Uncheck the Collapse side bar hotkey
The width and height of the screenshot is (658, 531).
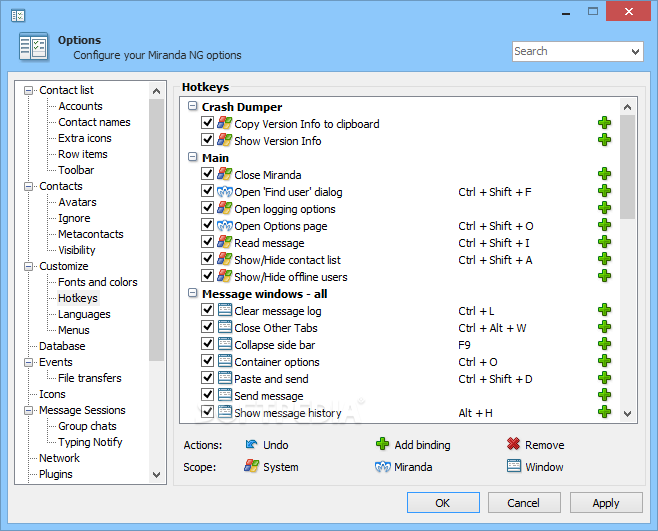[207, 343]
